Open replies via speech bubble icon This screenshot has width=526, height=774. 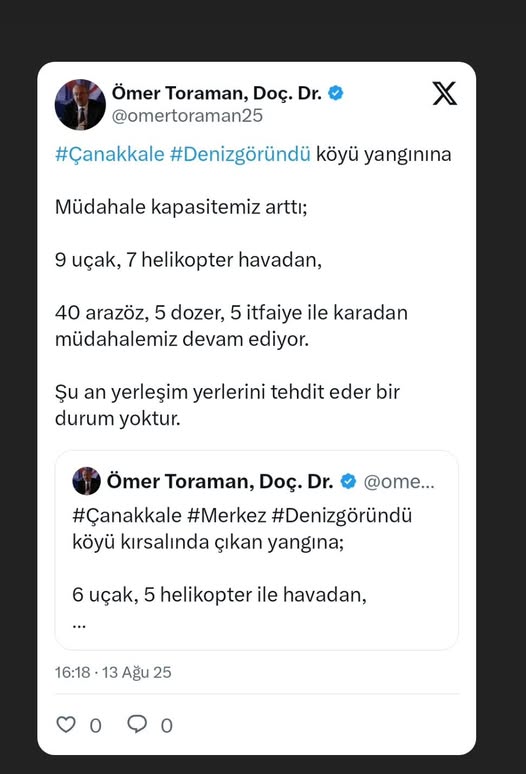137,724
